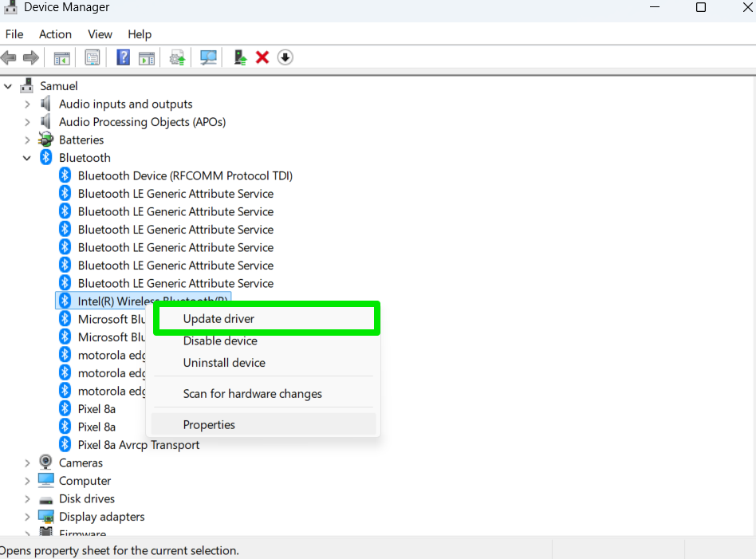Screen dimensions: 756x559
Task: Select the Display adapters label
Action: (102, 517)
